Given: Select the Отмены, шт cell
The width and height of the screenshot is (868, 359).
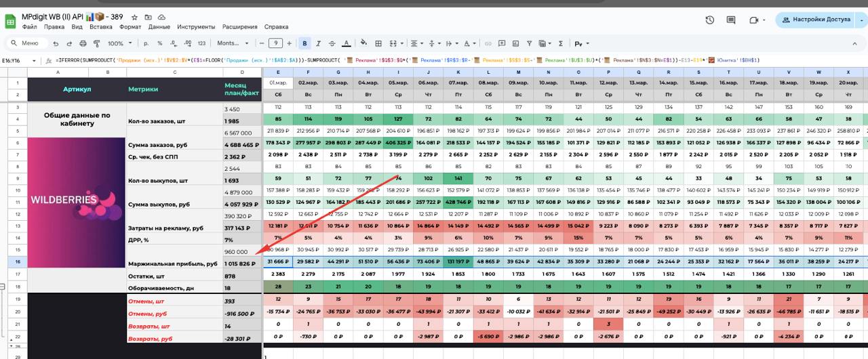Looking at the screenshot, I should [x=174, y=301].
